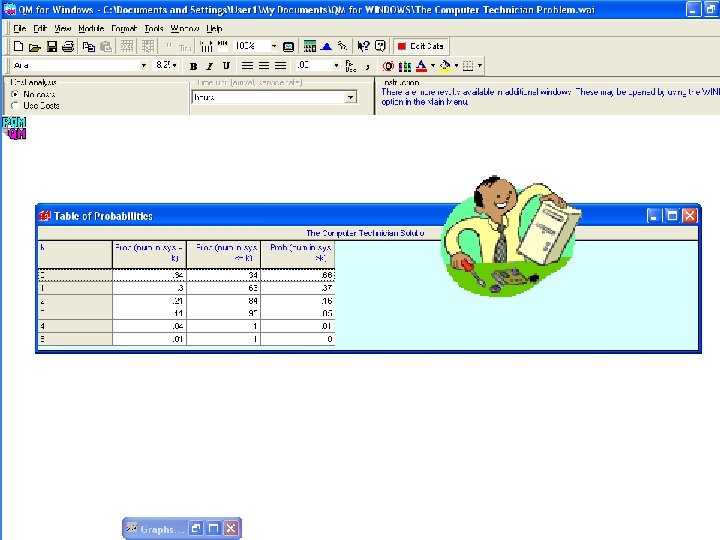Viewport: 720px width, 540px height.
Task: Click the POM-QM logo icon
Action: (x=14, y=128)
